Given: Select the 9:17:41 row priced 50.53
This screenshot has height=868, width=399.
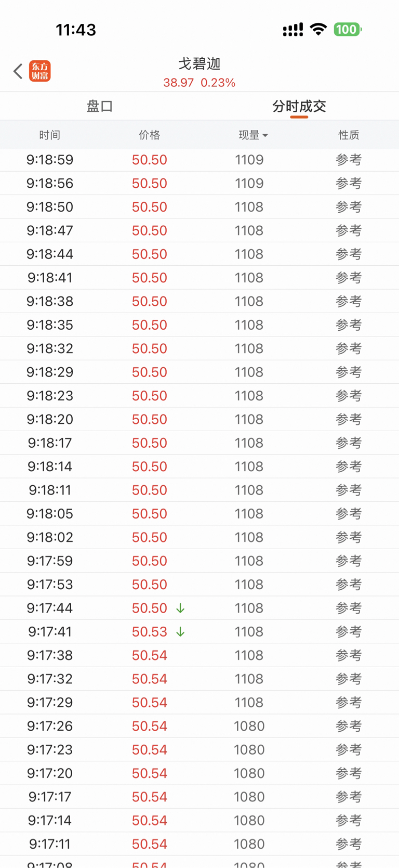Looking at the screenshot, I should point(199,632).
